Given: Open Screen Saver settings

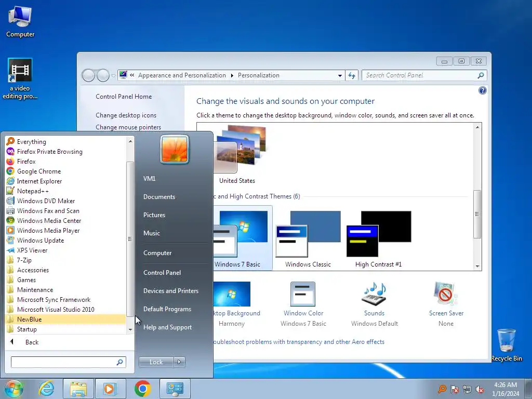Looking at the screenshot, I should pos(446,304).
